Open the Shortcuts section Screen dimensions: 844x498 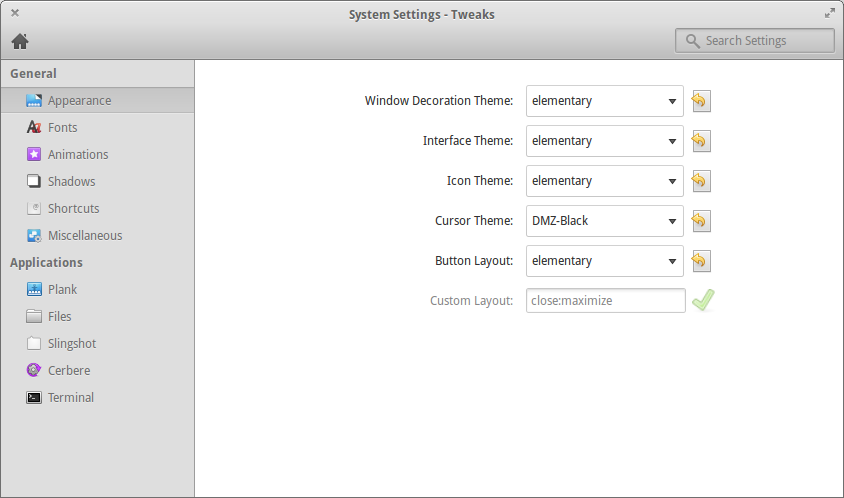pyautogui.click(x=97, y=208)
